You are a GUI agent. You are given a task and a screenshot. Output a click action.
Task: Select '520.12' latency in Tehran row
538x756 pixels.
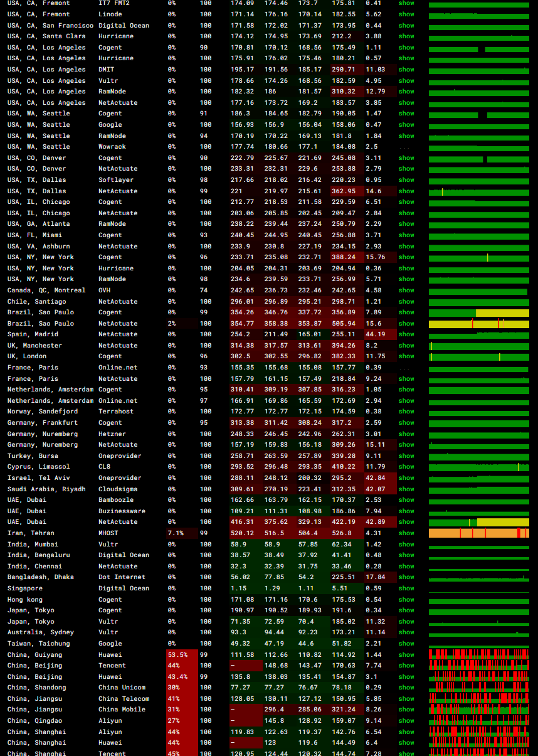click(243, 533)
